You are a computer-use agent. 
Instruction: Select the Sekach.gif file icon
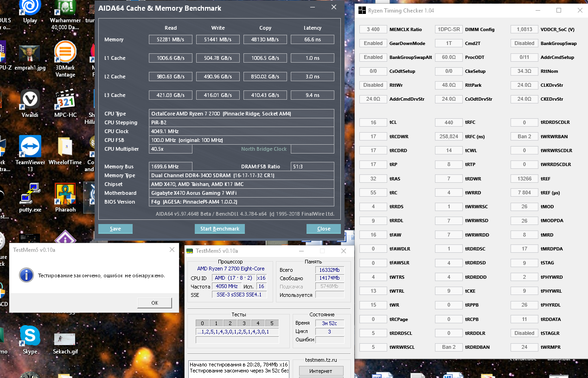click(x=65, y=343)
